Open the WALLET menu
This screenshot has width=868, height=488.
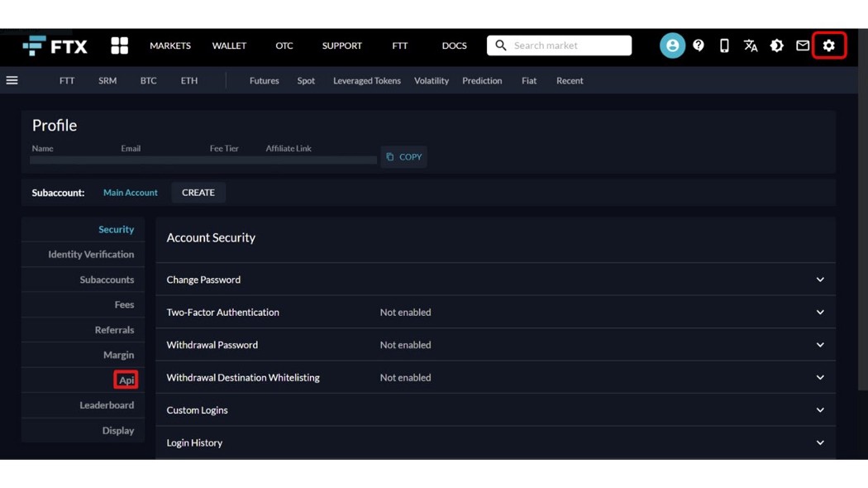(x=229, y=45)
